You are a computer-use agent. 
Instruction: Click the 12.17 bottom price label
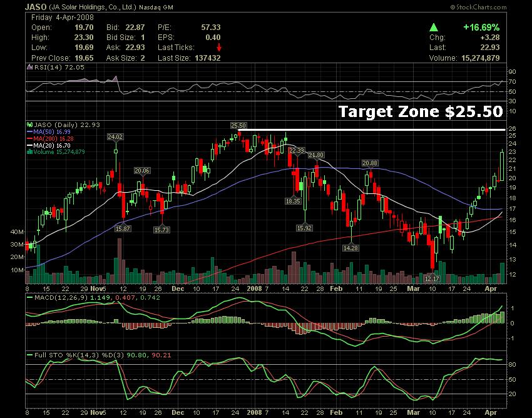(x=432, y=278)
